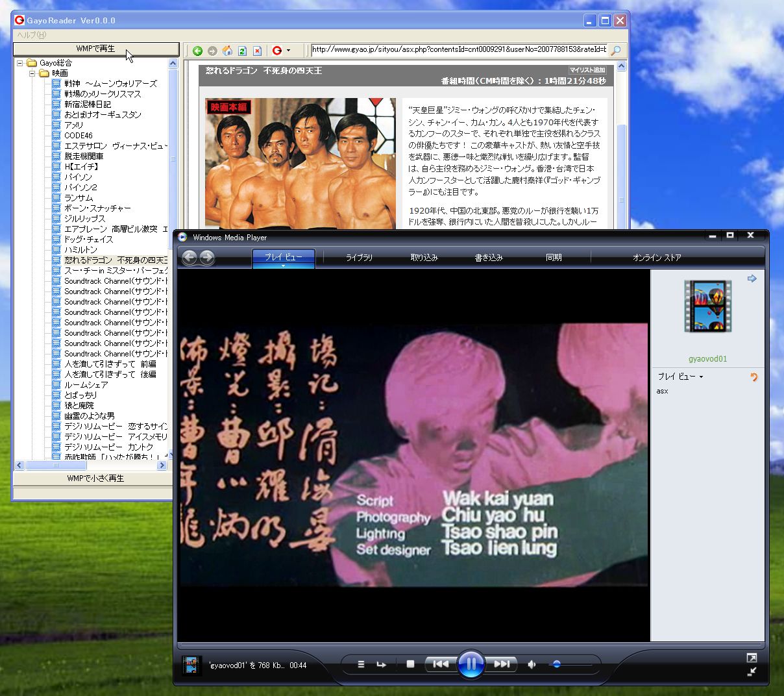This screenshot has width=784, height=696.
Task: Click gyaovod01 title link in playlist pane
Action: coord(707,359)
